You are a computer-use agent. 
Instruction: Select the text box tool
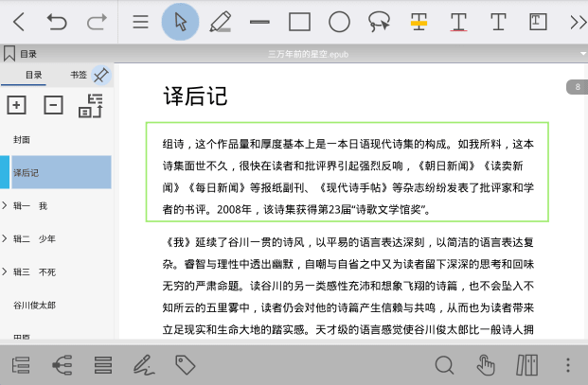538,22
